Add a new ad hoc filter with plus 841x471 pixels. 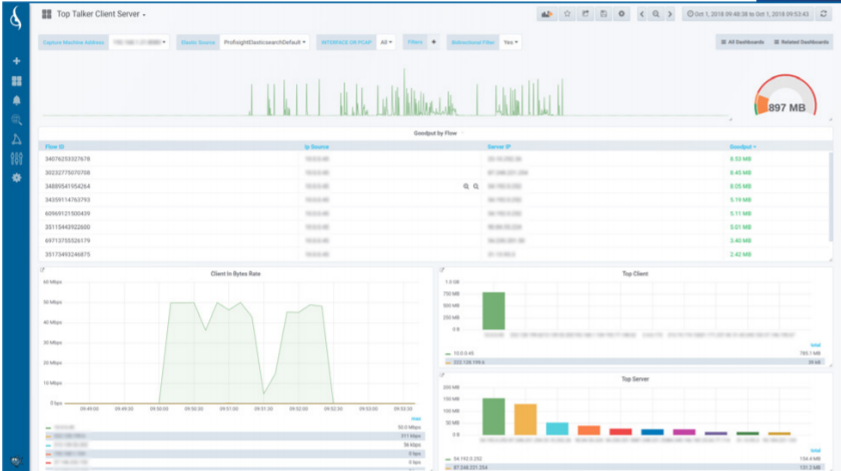tap(434, 42)
